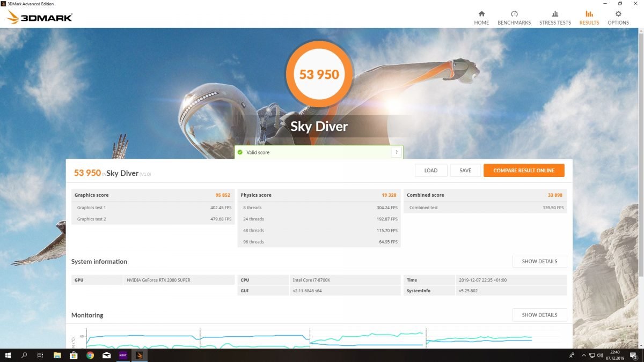Image resolution: width=644 pixels, height=362 pixels.
Task: Click the Graphics score value 95 852
Action: pyautogui.click(x=223, y=195)
